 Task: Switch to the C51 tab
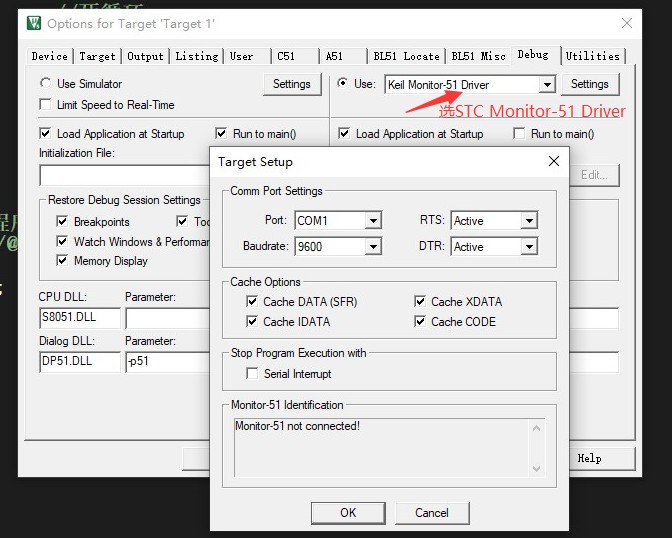296,56
